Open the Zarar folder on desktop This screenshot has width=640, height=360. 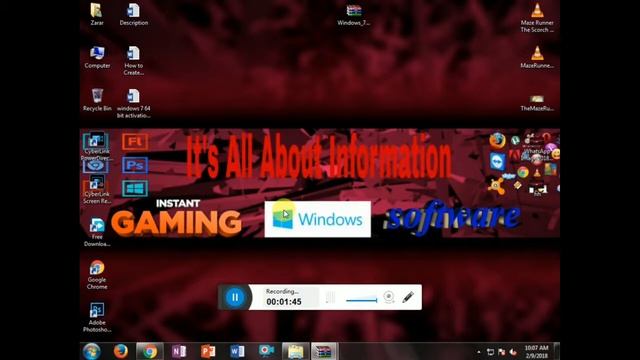click(97, 15)
